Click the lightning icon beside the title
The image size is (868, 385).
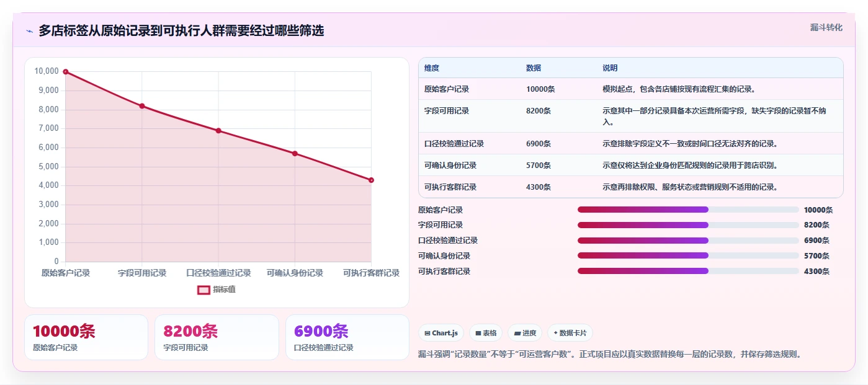pos(29,31)
